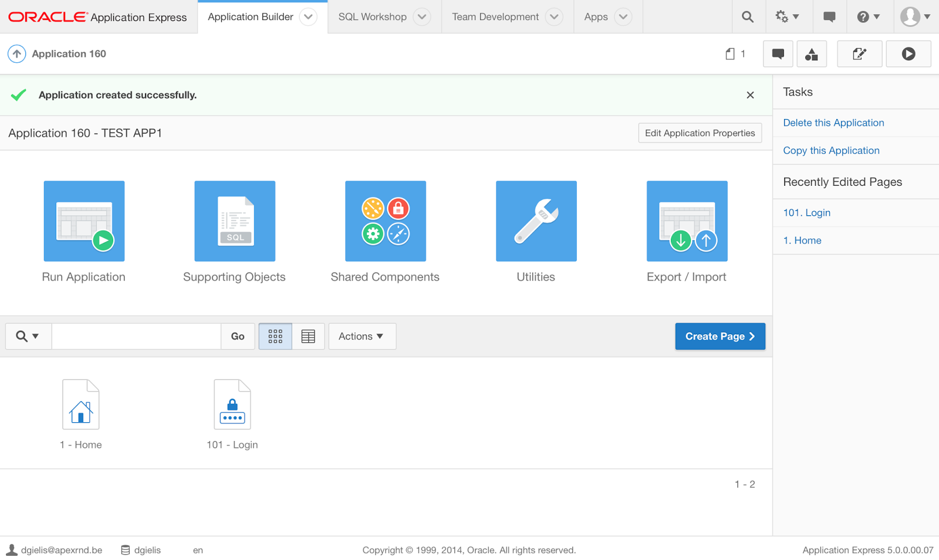Screen dimensions: 939x560
Task: Click Edit Application Properties button
Action: 700,133
